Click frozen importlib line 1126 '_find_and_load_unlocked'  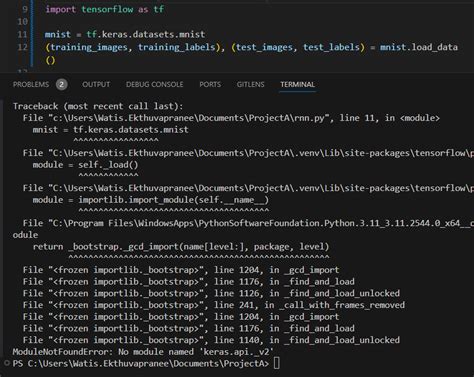point(211,293)
